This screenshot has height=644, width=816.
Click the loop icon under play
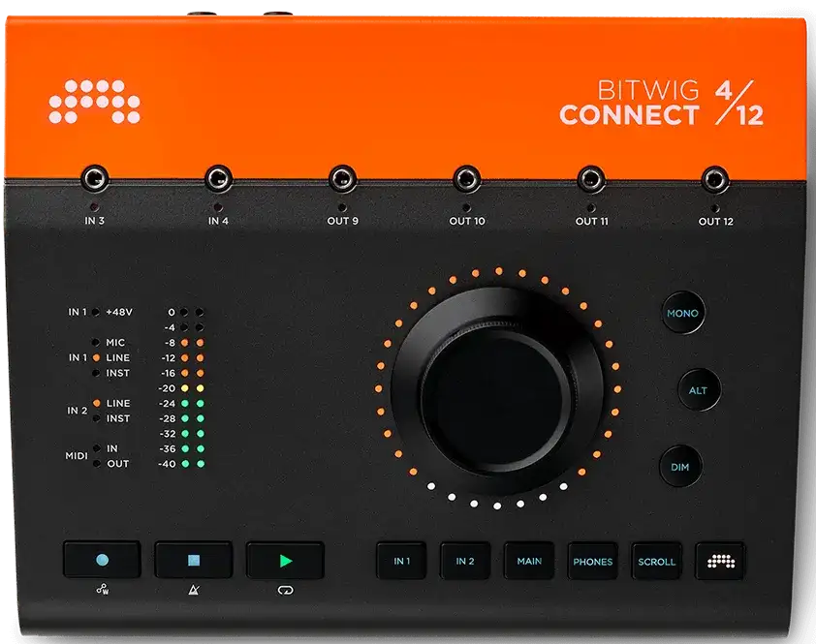point(285,590)
